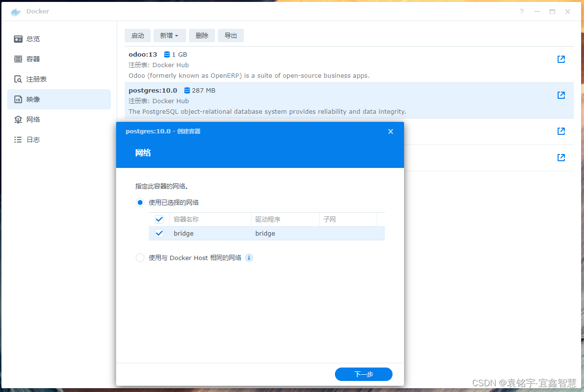This screenshot has width=584, height=392.
Task: Open the help question mark icon
Action: tap(522, 12)
